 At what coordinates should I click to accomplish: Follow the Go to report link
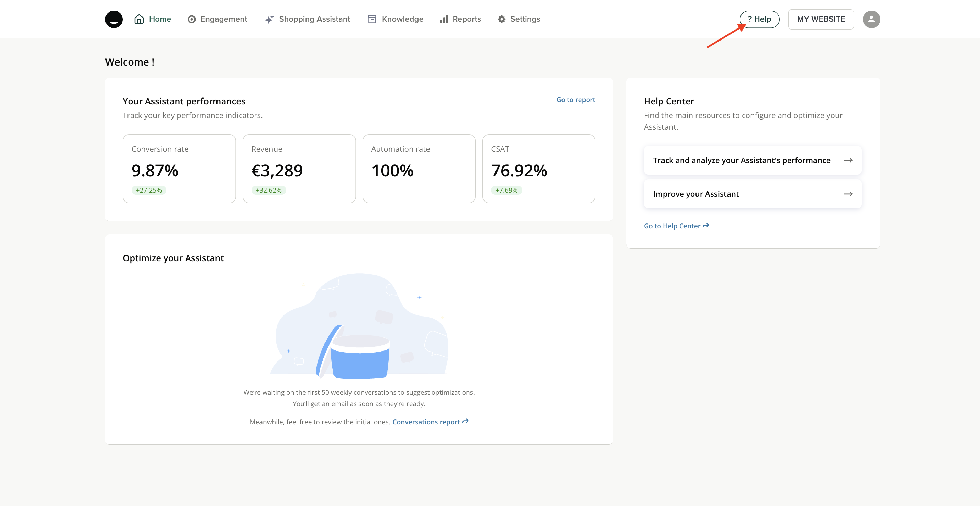click(576, 100)
